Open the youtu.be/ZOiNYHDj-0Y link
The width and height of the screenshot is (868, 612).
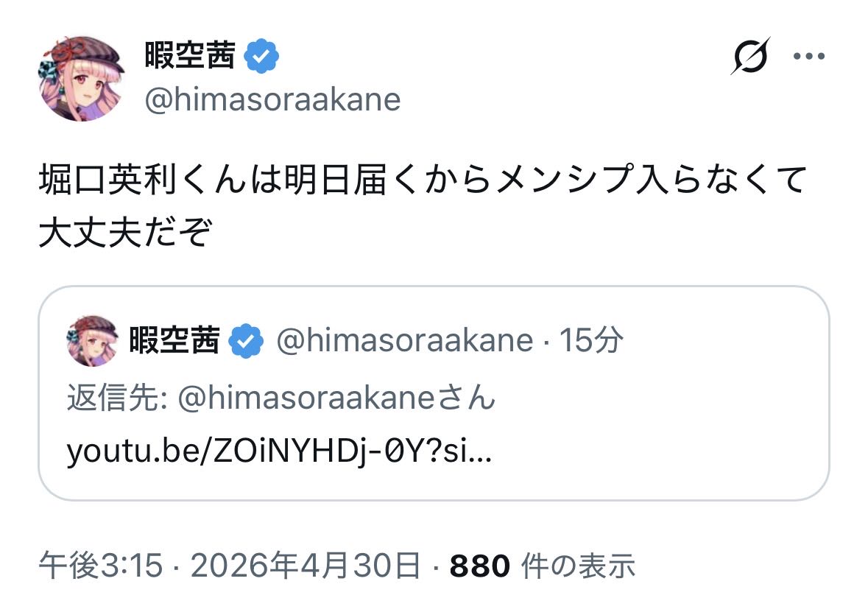(x=279, y=450)
